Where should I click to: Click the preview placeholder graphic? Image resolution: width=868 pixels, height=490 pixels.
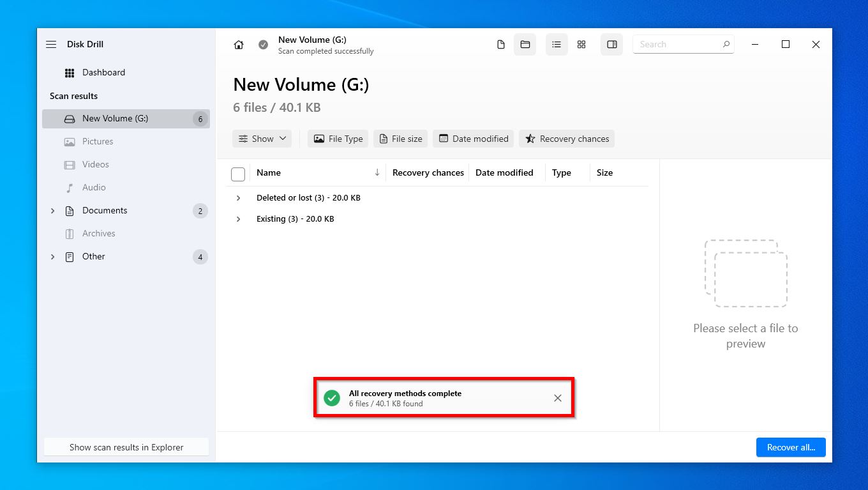[745, 273]
